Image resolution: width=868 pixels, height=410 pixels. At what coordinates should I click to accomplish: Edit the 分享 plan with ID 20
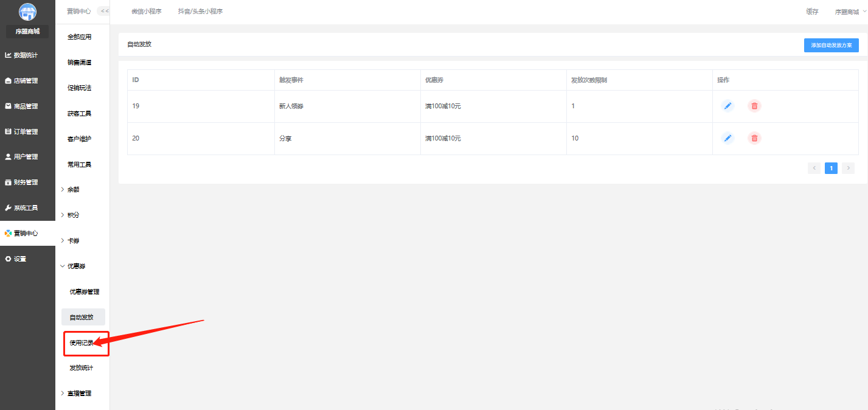pyautogui.click(x=727, y=138)
